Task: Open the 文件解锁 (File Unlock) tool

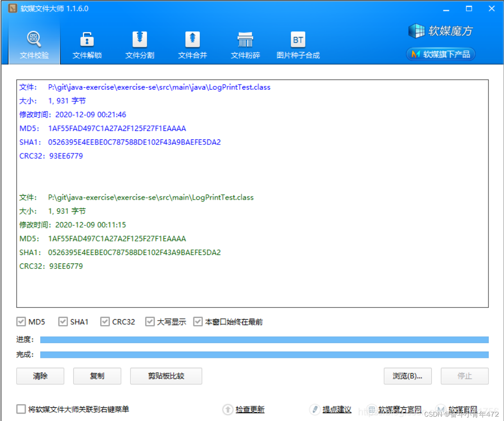Action: click(87, 44)
